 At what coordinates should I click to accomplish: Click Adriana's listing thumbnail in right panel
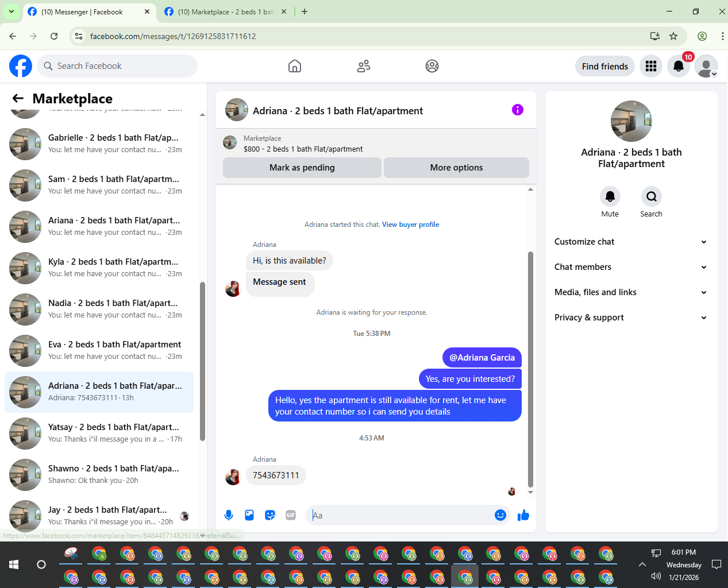pyautogui.click(x=631, y=121)
